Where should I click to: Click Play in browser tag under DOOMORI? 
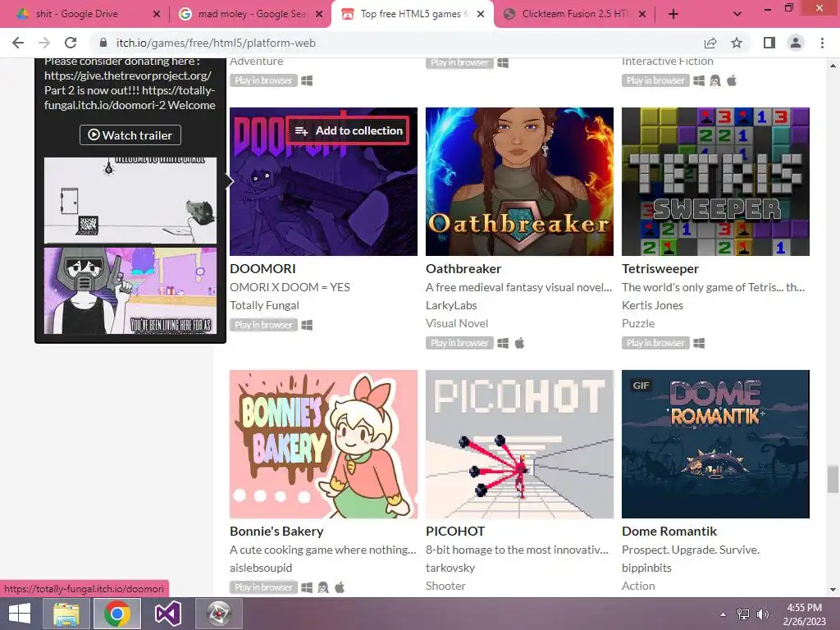263,325
